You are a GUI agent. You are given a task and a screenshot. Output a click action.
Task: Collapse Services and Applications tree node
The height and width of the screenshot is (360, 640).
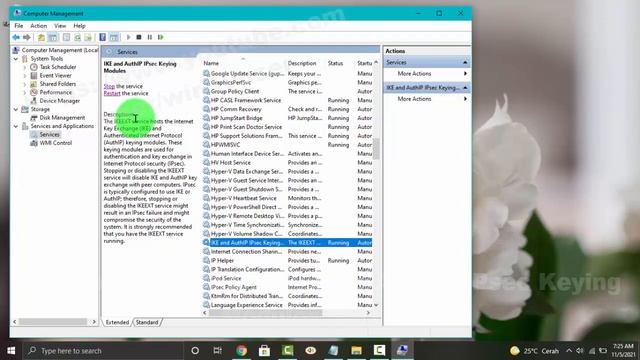click(16, 127)
